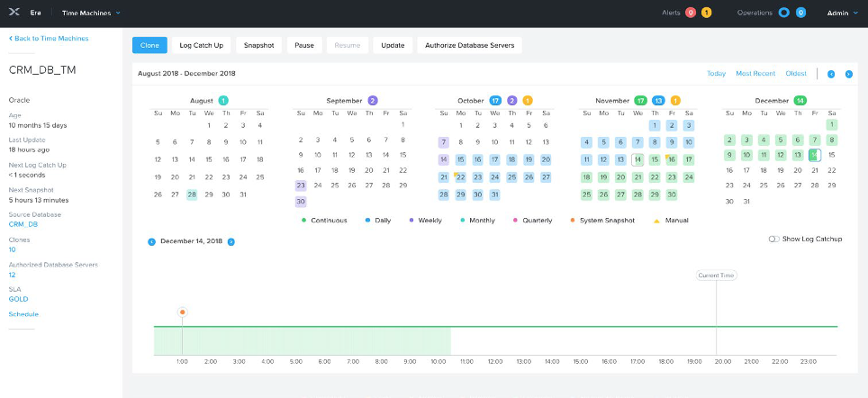
Task: Click the August monthly snapshot count badge
Action: pyautogui.click(x=223, y=101)
